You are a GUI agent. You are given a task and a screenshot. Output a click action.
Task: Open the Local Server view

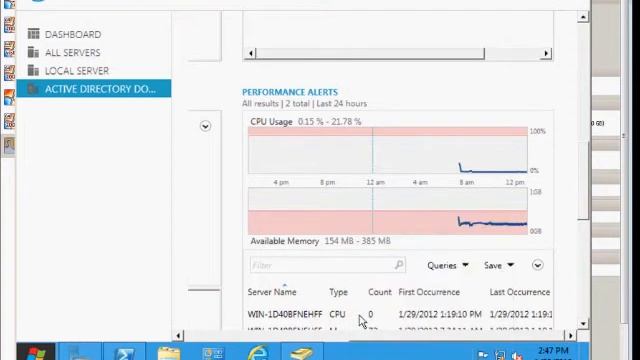point(77,71)
